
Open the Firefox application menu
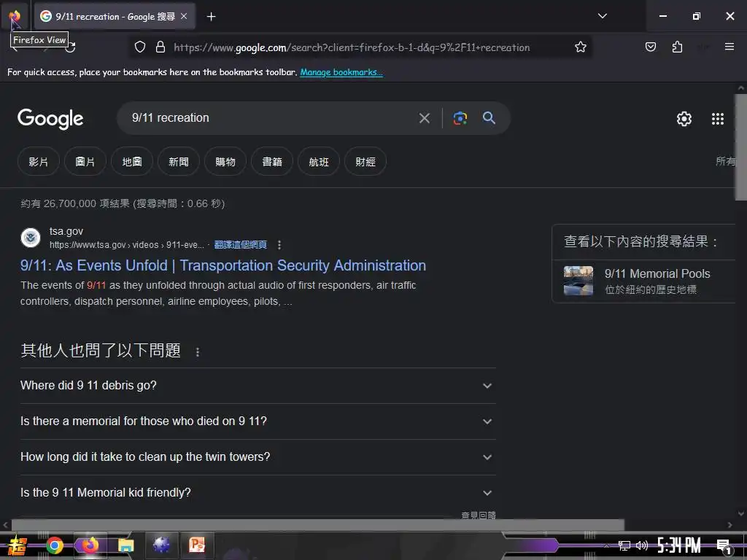click(x=729, y=47)
